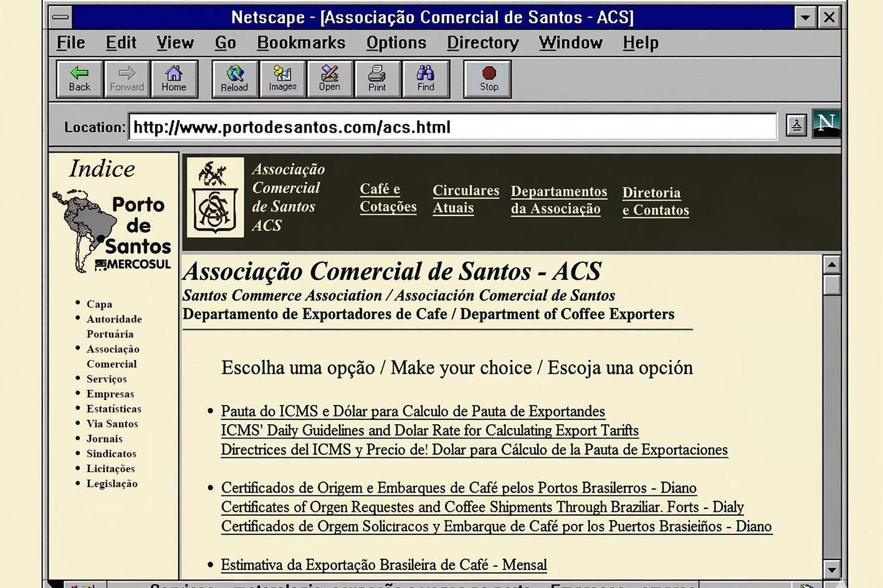The width and height of the screenshot is (883, 588).
Task: Print the current page
Action: 377,79
